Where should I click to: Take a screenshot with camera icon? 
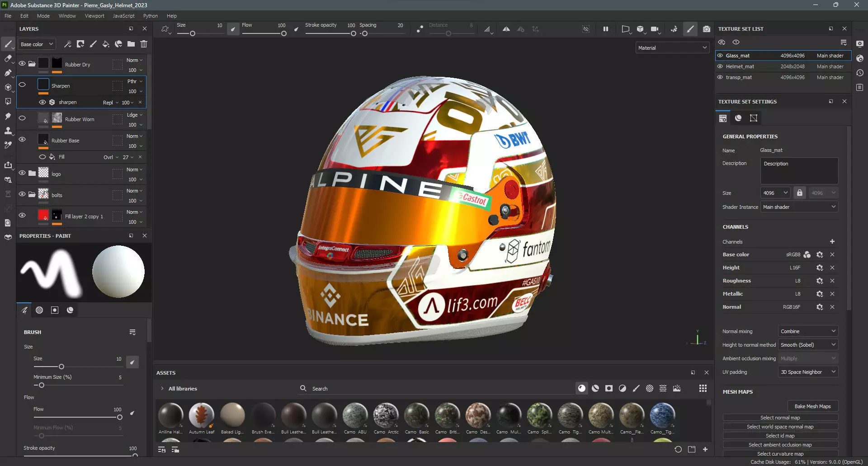coord(706,29)
